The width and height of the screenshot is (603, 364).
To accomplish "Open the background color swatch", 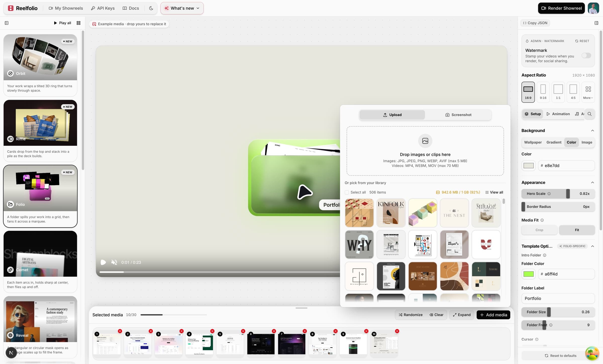I will pos(528,166).
